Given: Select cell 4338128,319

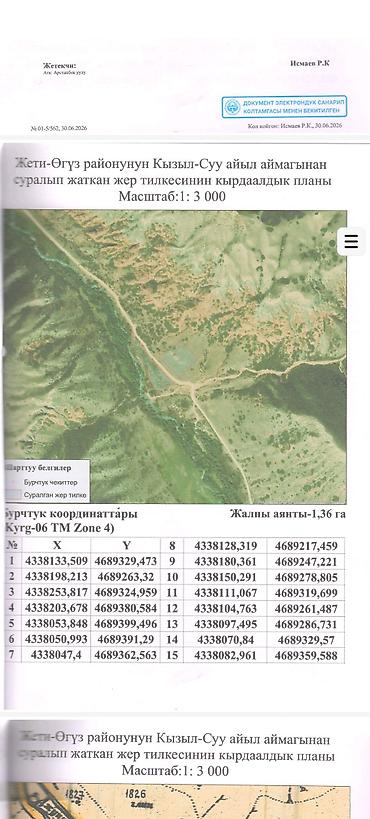Looking at the screenshot, I should (x=225, y=546).
